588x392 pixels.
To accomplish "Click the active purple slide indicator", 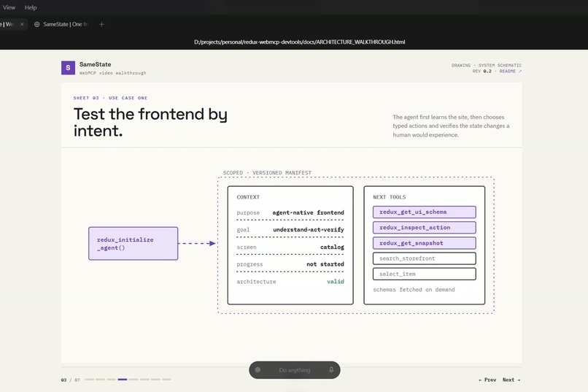I will (x=123, y=380).
